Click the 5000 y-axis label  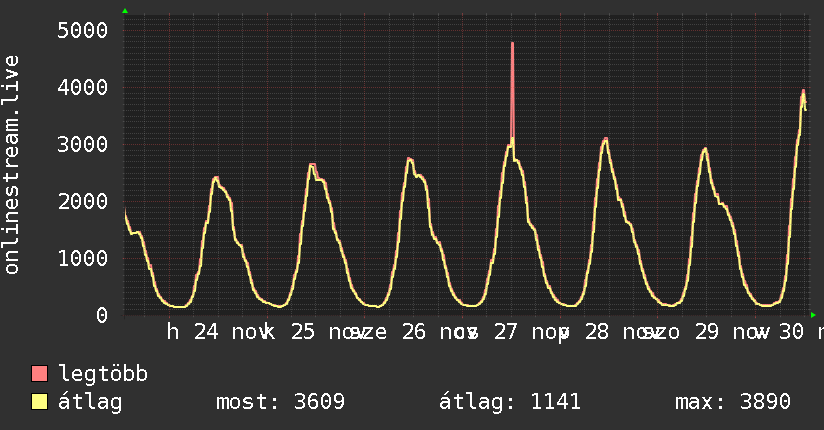83,30
